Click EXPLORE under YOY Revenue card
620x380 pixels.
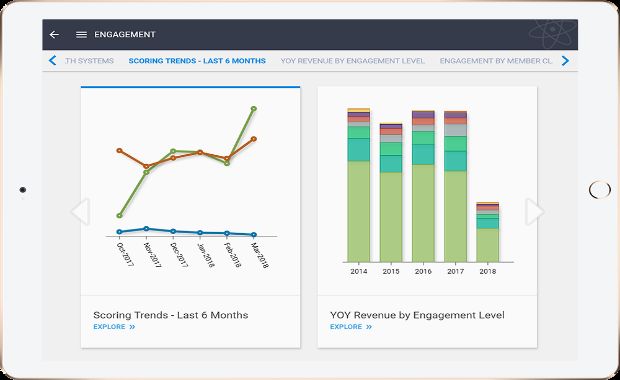coord(351,327)
